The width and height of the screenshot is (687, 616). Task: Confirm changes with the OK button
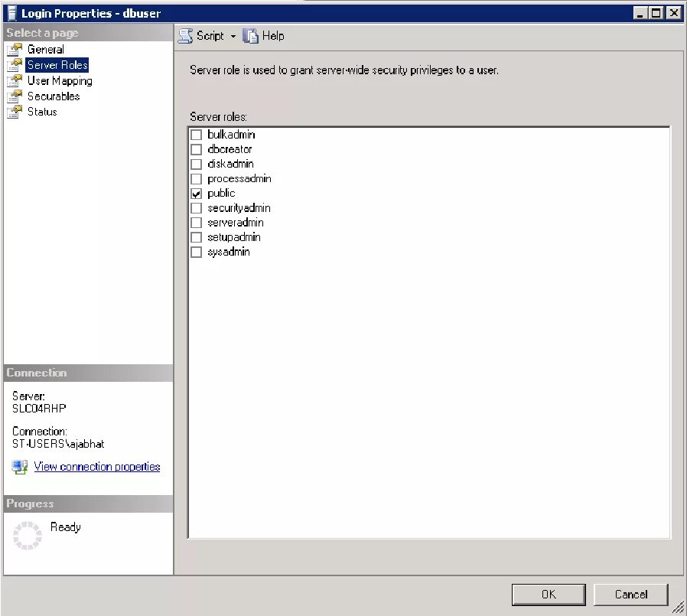point(549,595)
